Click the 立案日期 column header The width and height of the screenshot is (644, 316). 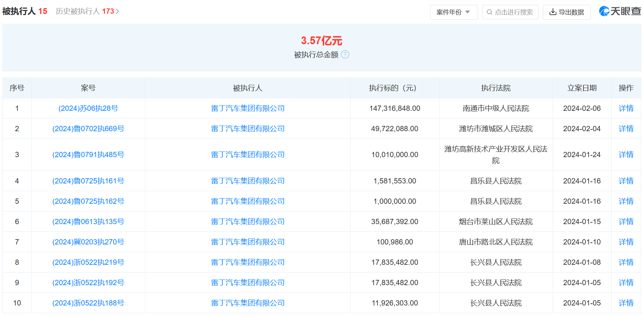[582, 88]
